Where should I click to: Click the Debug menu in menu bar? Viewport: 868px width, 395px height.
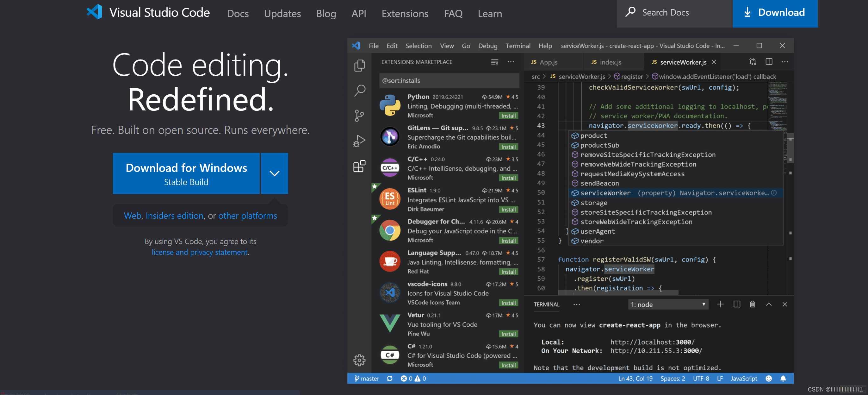pos(486,46)
